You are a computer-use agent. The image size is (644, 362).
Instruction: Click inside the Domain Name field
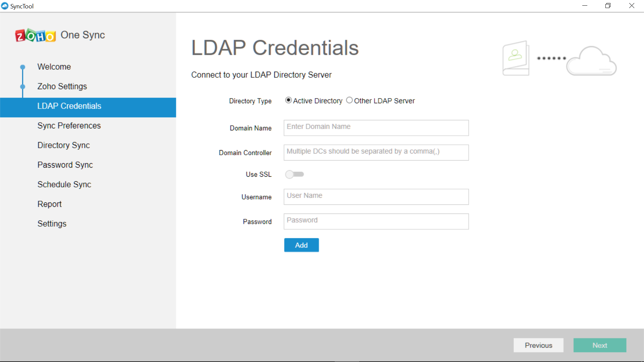376,128
